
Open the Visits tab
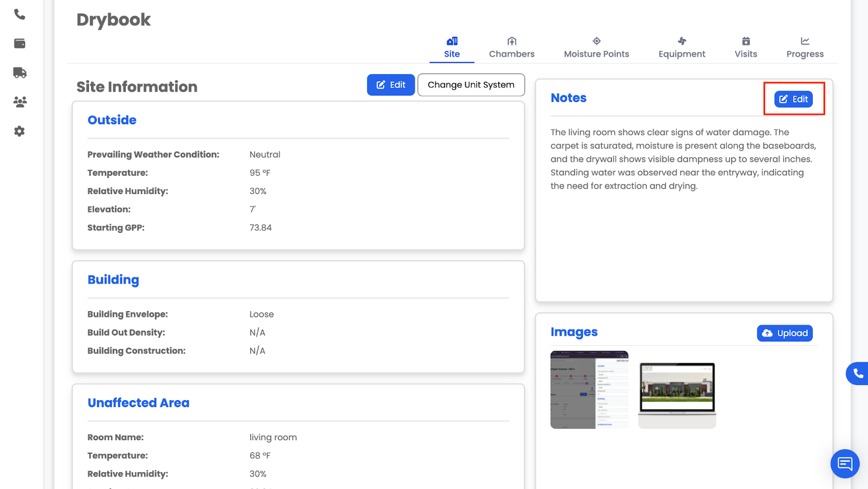pos(745,48)
